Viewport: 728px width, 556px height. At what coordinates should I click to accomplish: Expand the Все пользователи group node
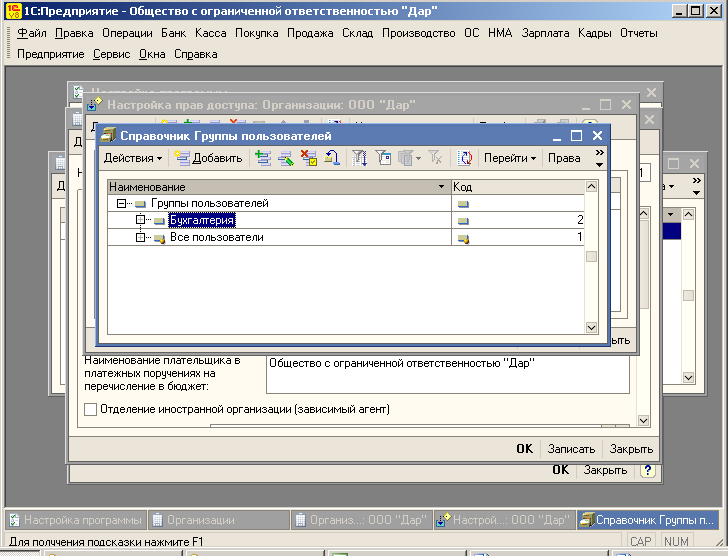[140, 237]
